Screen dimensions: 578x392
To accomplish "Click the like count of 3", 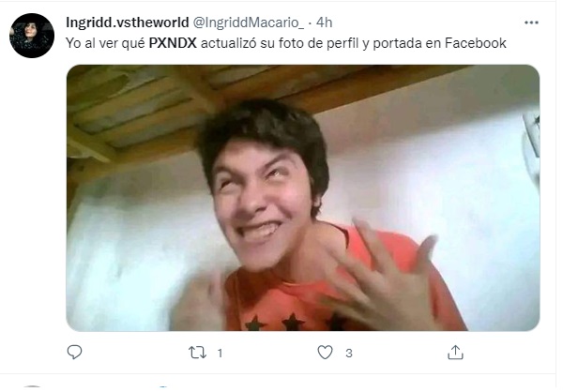I will (x=348, y=354).
